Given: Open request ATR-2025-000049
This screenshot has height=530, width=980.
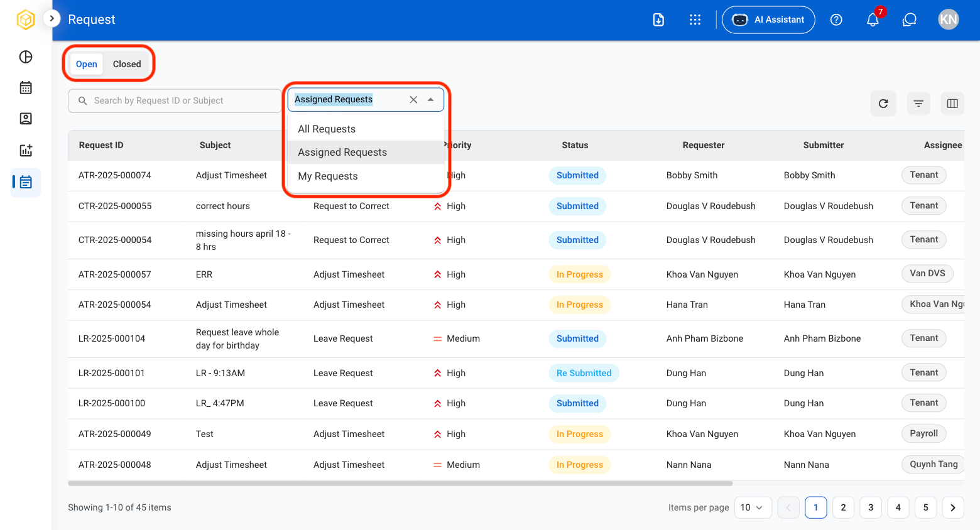Looking at the screenshot, I should [115, 434].
